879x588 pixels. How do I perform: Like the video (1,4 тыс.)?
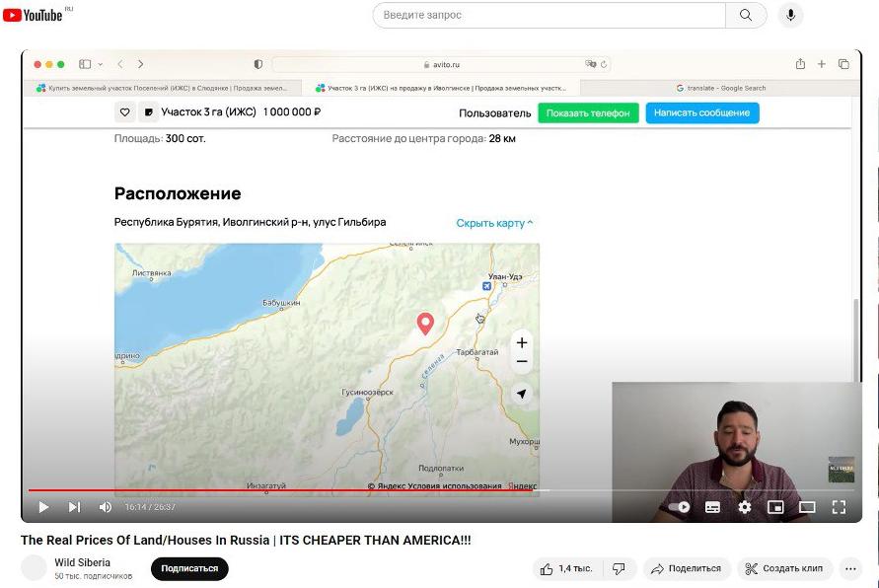pos(567,569)
